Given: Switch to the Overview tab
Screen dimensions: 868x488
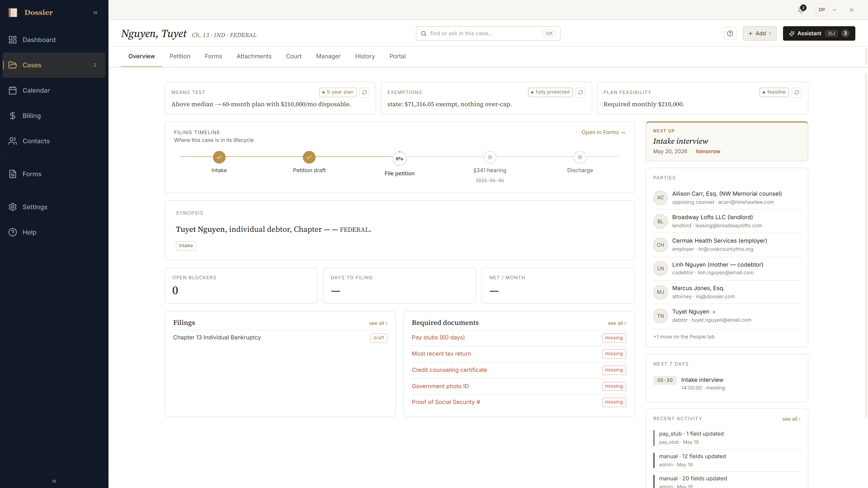Looking at the screenshot, I should [142, 56].
